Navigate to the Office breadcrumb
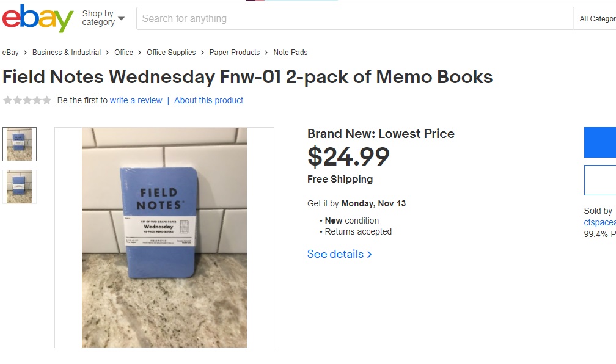 tap(123, 53)
